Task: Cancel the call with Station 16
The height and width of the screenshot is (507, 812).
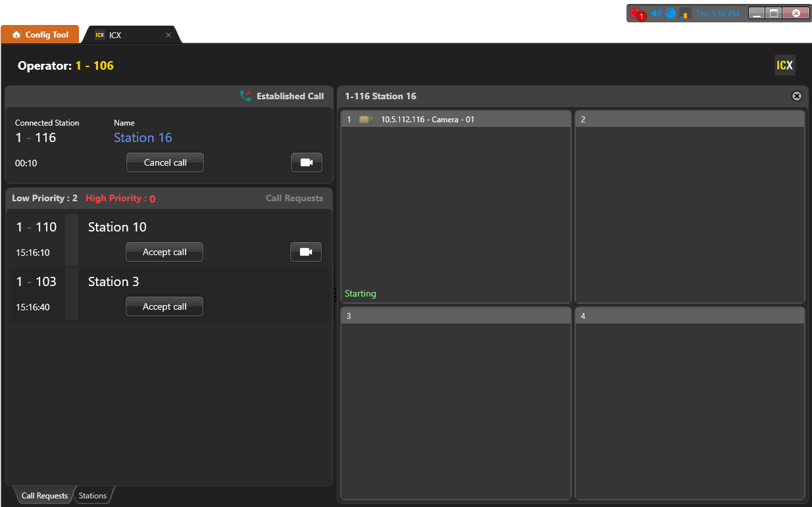Action: [x=165, y=162]
